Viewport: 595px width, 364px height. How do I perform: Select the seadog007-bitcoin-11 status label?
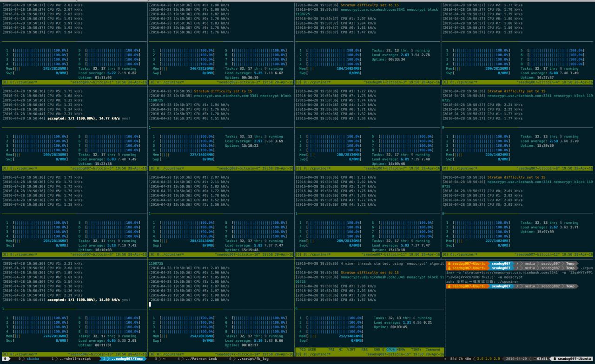point(386,254)
